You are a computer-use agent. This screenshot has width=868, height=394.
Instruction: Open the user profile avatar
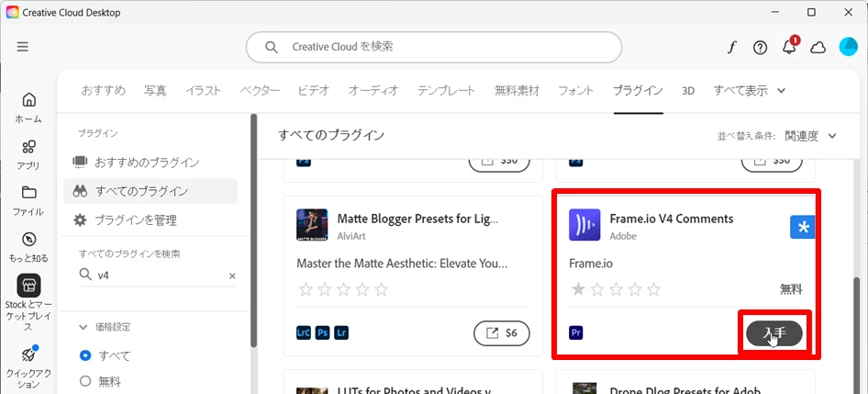click(x=848, y=47)
